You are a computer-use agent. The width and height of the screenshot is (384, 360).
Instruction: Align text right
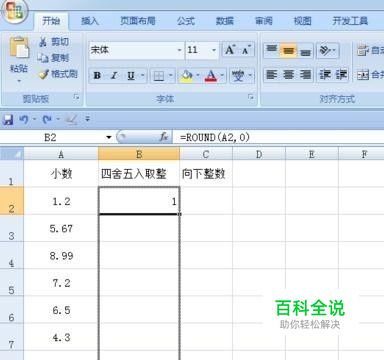point(305,75)
